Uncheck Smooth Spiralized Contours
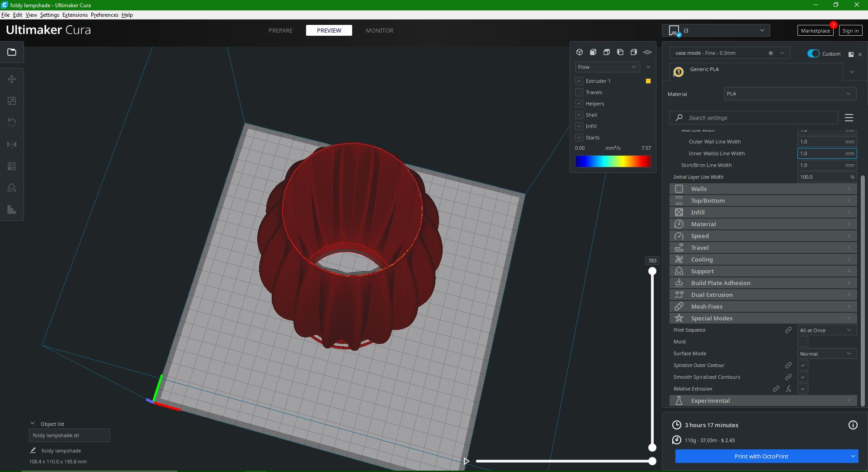 (x=803, y=377)
